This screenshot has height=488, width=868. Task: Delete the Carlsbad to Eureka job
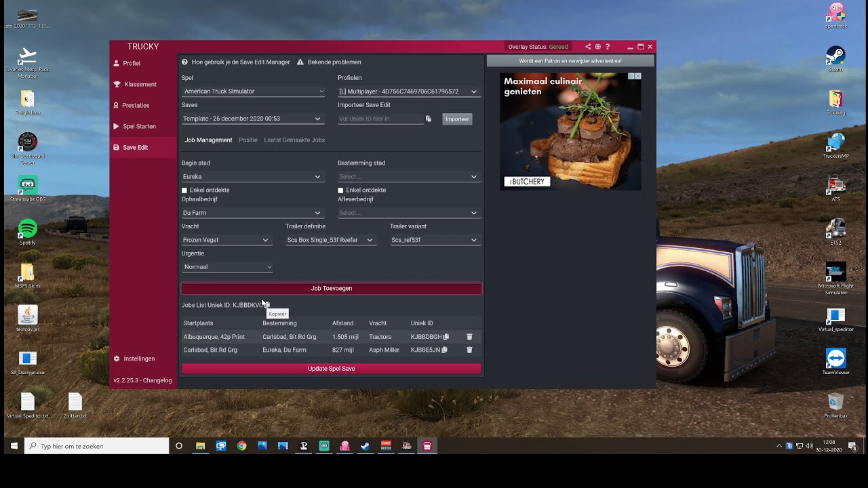click(469, 350)
